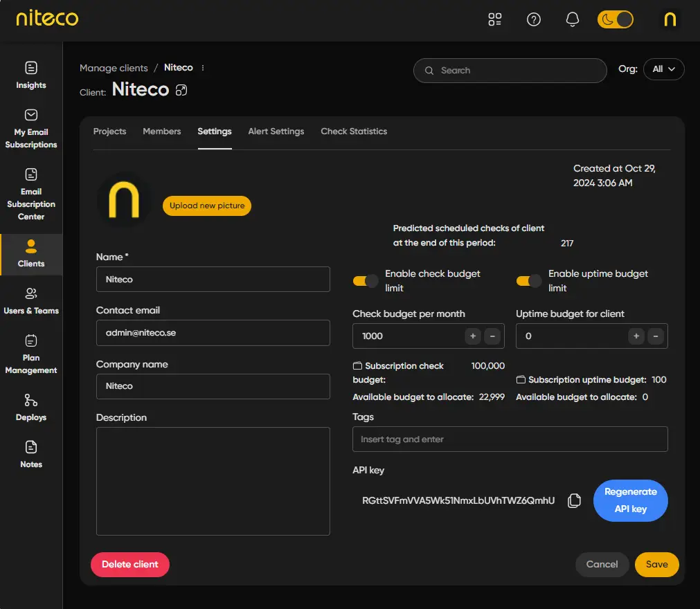The height and width of the screenshot is (609, 700).
Task: Open the user profile avatar in header
Action: click(670, 19)
